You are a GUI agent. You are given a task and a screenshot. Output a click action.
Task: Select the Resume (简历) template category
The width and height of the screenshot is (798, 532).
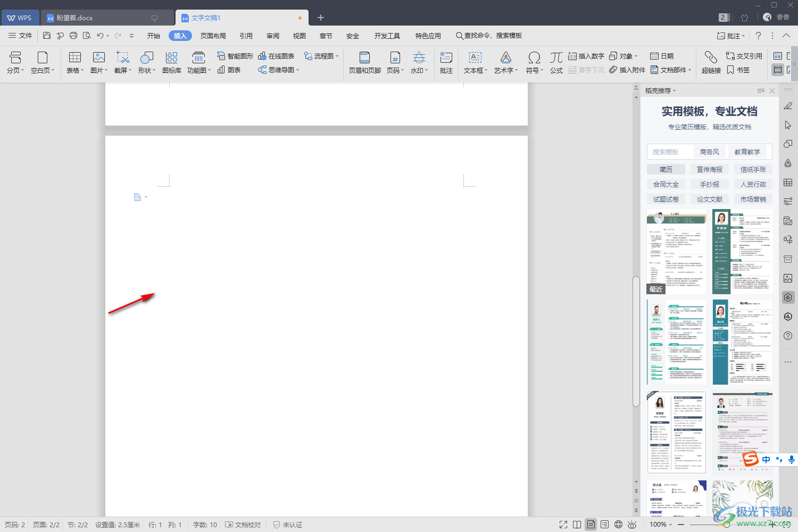coord(666,169)
